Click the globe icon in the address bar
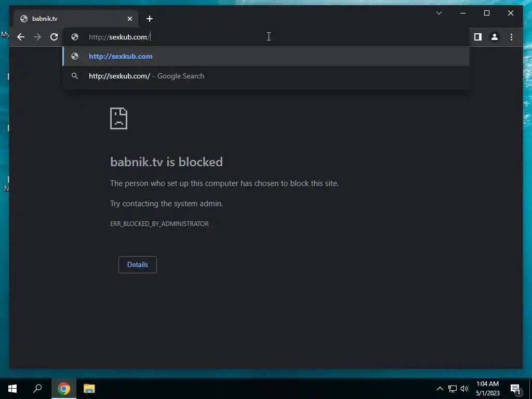Image resolution: width=532 pixels, height=399 pixels. [75, 37]
